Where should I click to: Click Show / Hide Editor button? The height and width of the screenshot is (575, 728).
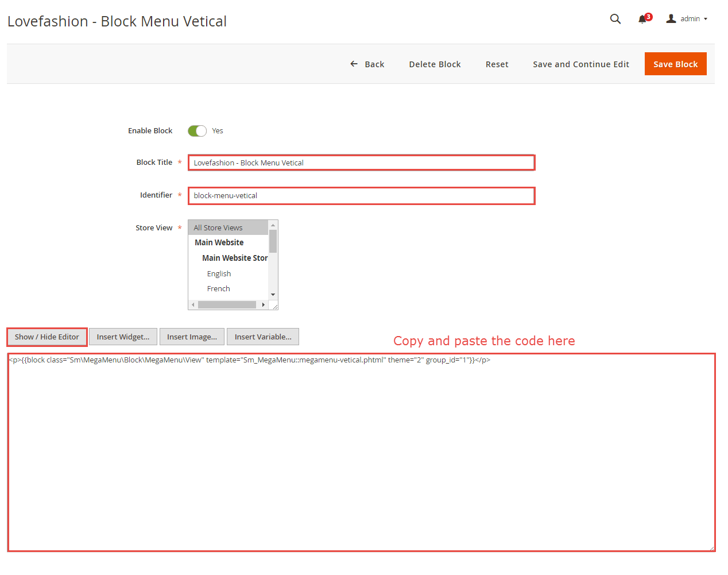[47, 337]
